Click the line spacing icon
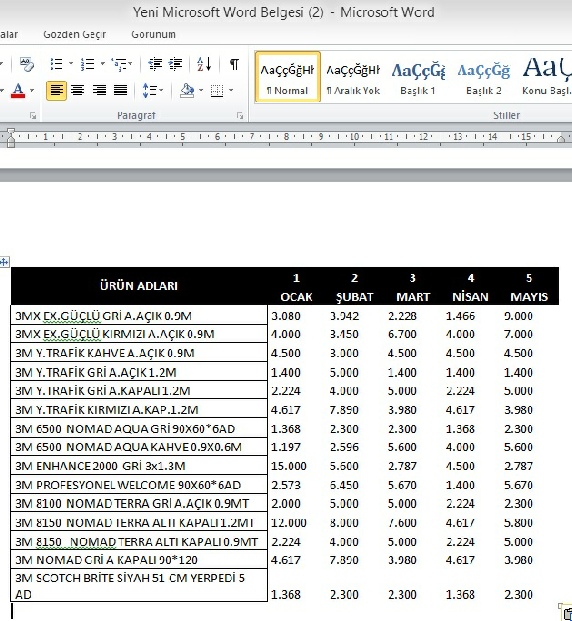 [x=149, y=90]
